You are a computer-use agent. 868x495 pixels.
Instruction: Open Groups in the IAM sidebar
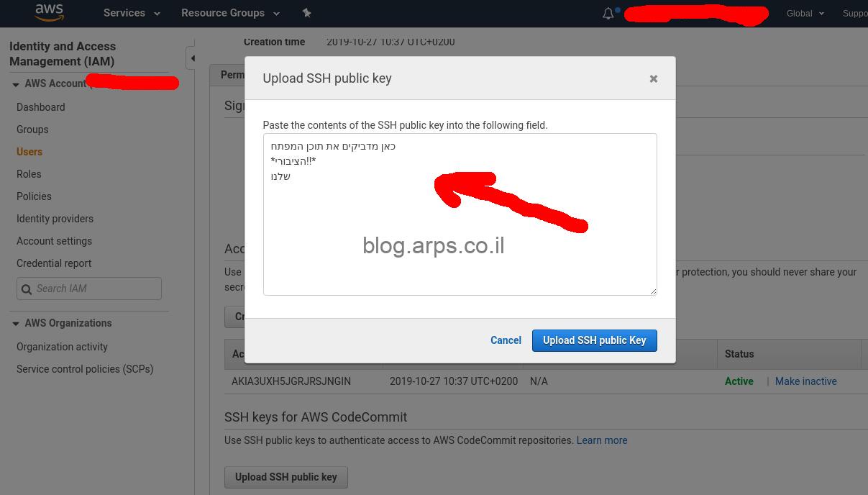point(32,130)
